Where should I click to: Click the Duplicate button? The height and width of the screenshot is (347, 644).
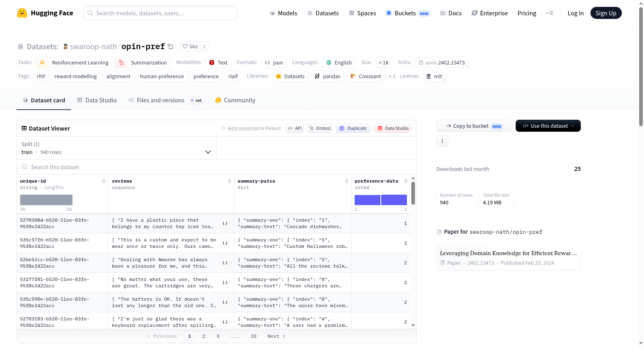point(353,128)
